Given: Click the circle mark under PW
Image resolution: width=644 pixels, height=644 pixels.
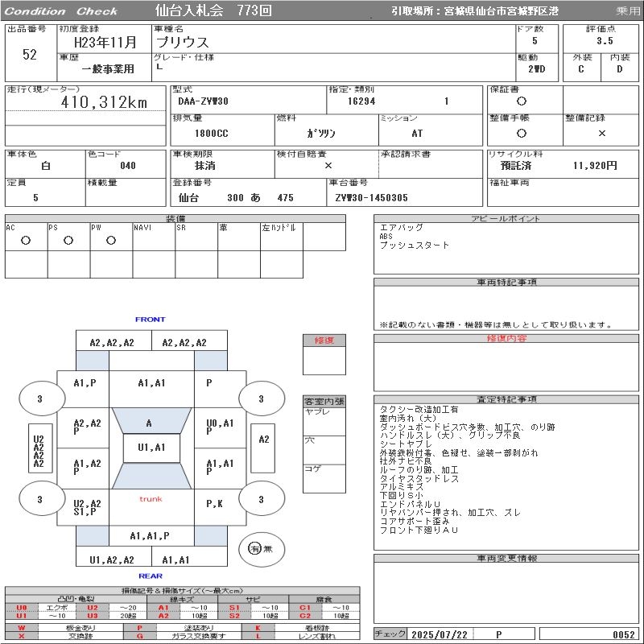Looking at the screenshot, I should click(x=111, y=240).
